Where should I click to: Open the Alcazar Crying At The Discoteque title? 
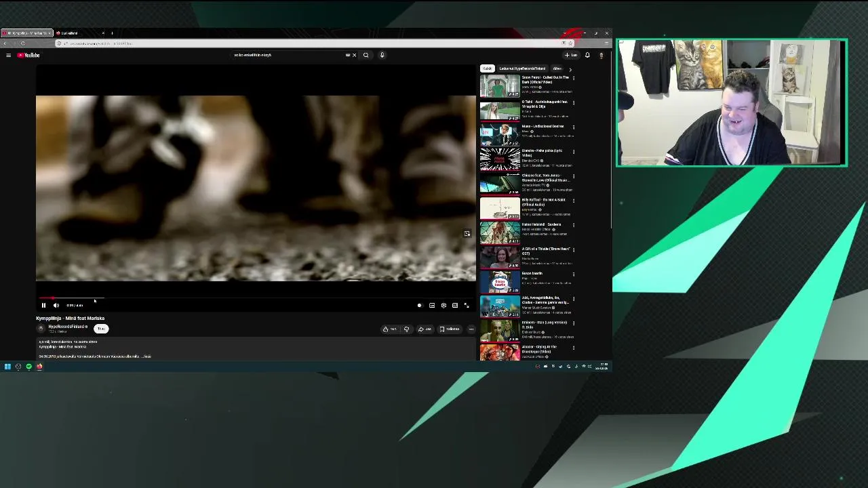point(539,349)
